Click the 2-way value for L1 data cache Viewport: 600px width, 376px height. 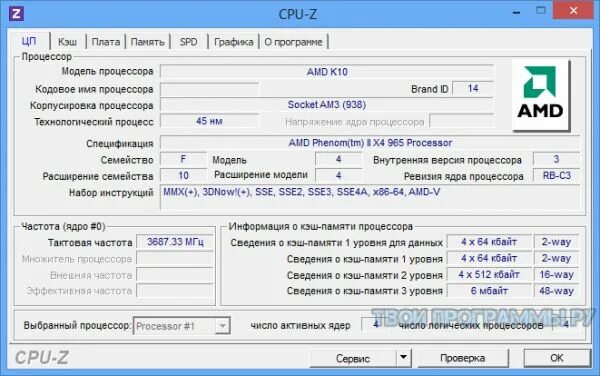556,242
